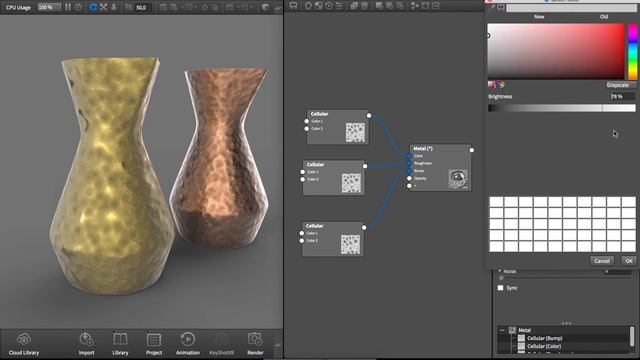Image resolution: width=640 pixels, height=360 pixels.
Task: Click the Metal node Opacity input socket
Action: click(409, 178)
